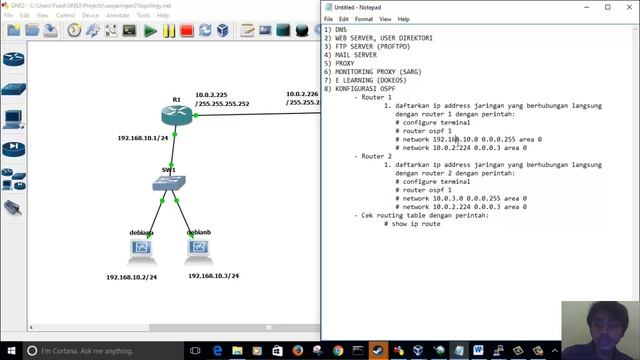
Task: Open the GNS3 File menu
Action: click(x=8, y=15)
